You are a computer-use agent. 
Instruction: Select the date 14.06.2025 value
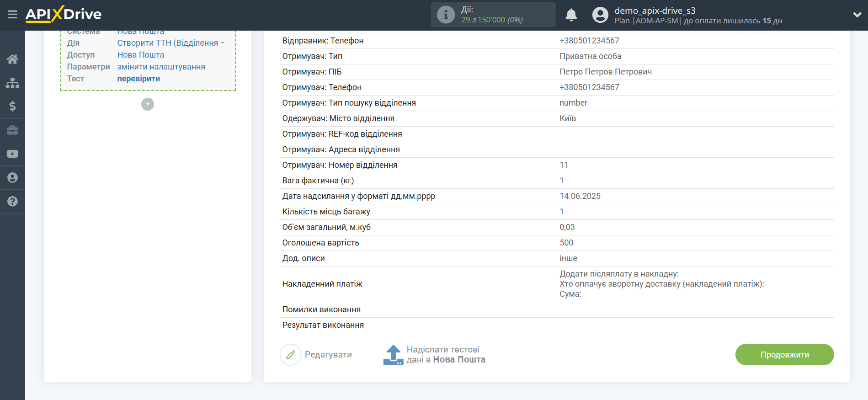(580, 196)
